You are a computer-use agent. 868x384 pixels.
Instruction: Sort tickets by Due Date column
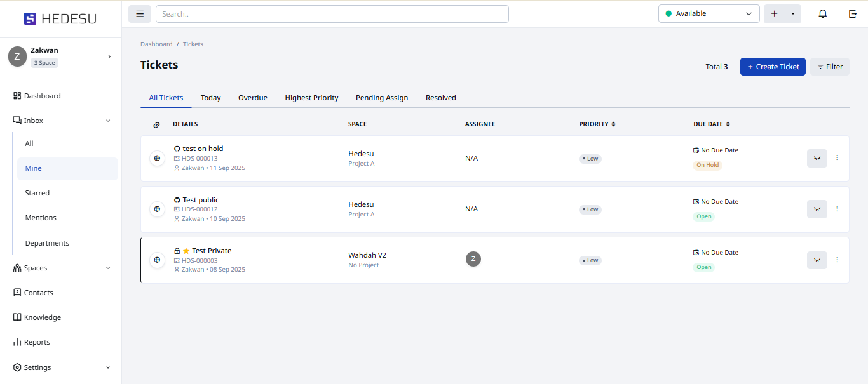point(711,124)
